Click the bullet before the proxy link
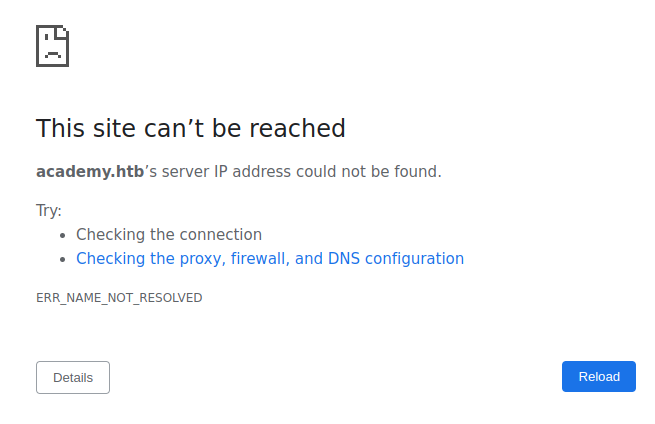This screenshot has height=424, width=655. [64, 259]
